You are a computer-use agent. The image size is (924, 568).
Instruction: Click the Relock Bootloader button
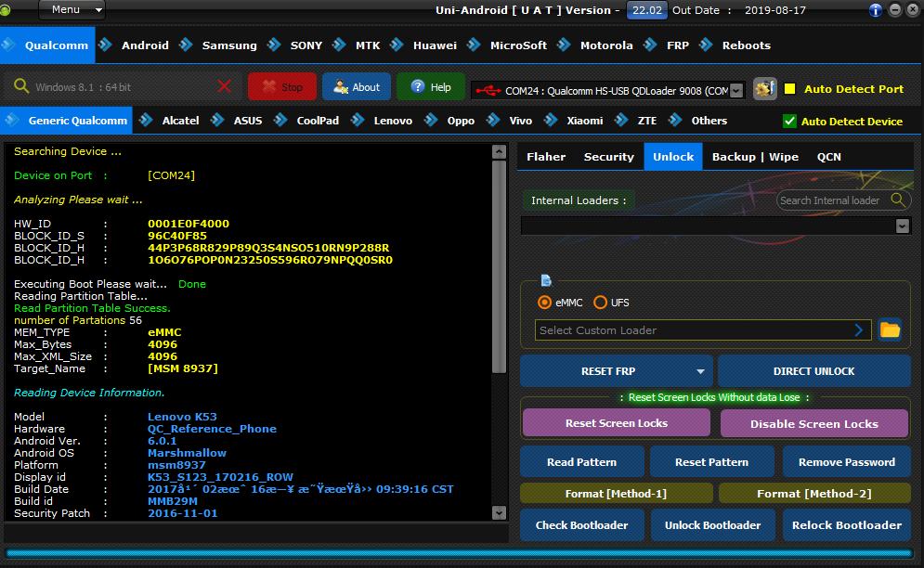pos(846,525)
